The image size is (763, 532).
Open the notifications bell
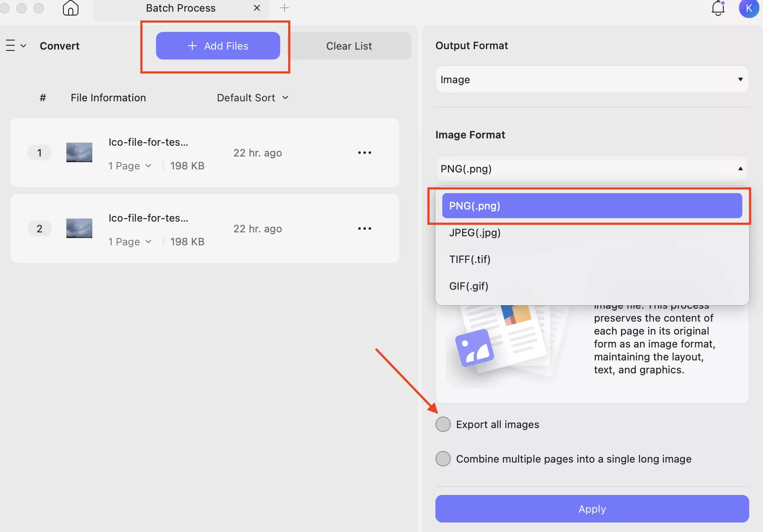click(x=718, y=8)
